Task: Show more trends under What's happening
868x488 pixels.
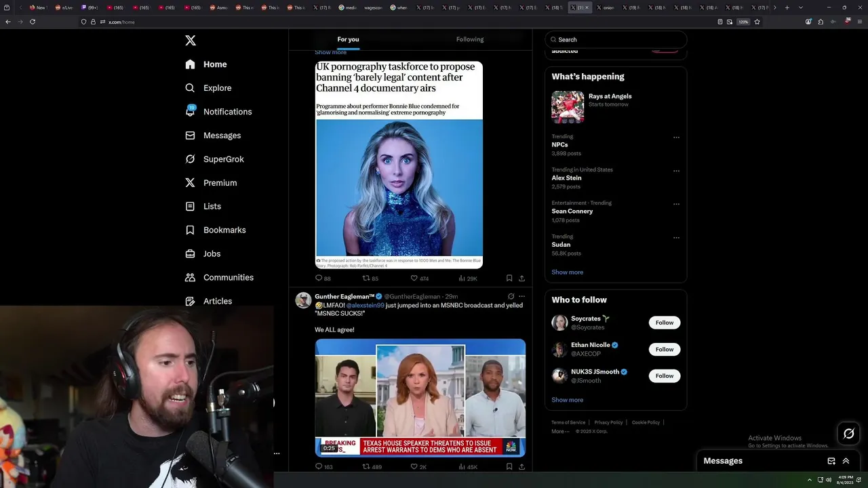Action: point(568,272)
